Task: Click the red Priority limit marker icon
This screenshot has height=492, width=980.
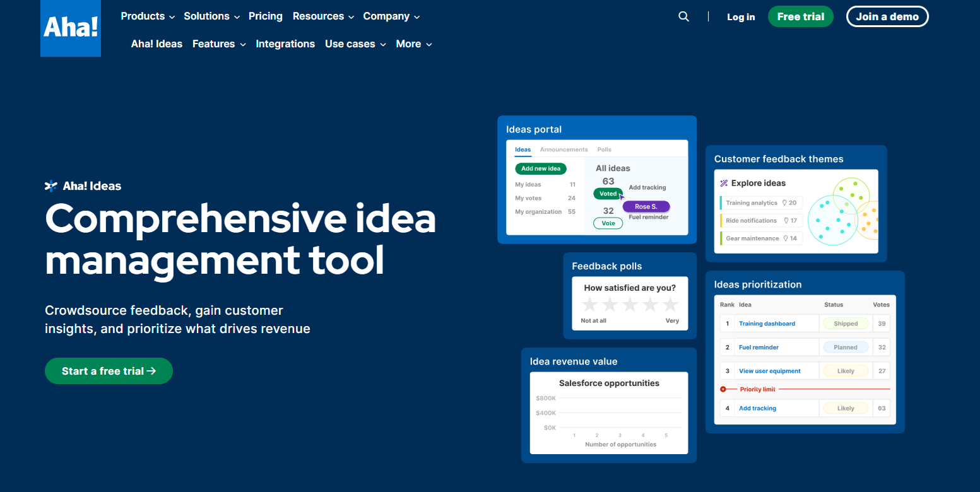Action: click(x=723, y=389)
